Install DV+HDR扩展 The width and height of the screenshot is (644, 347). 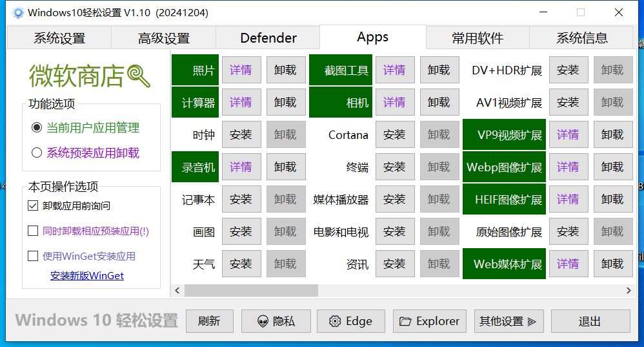[569, 70]
